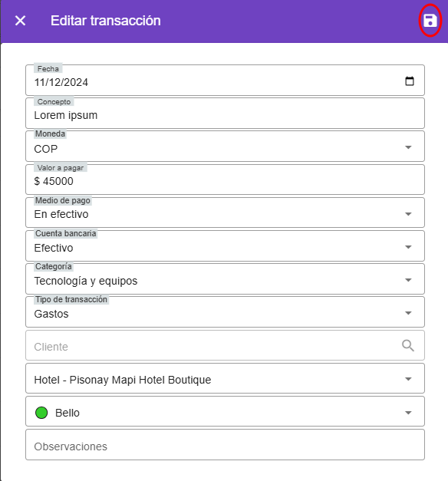Click the Tecnología y equipos category value
Image resolution: width=448 pixels, height=481 pixels.
(86, 281)
